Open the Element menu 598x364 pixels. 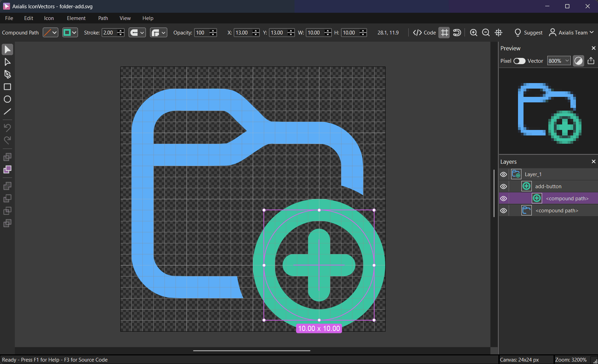tap(76, 18)
